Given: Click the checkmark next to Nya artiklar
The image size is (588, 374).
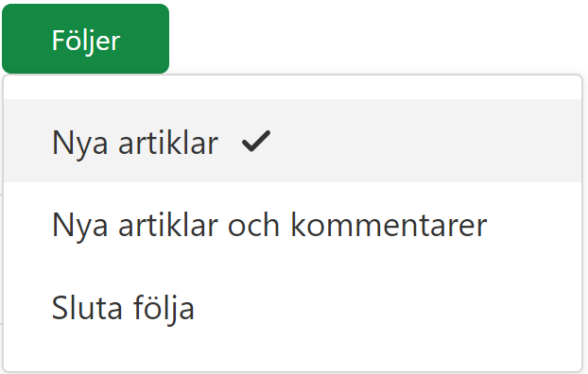Looking at the screenshot, I should [x=256, y=142].
